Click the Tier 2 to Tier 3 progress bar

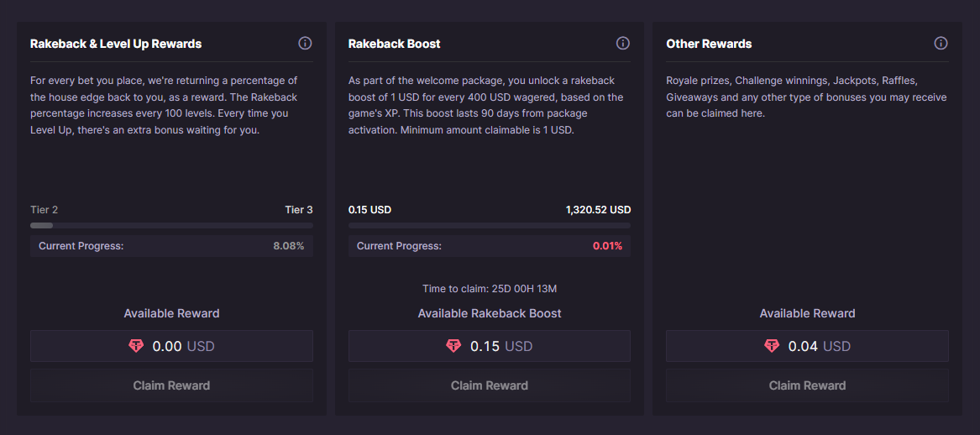[171, 225]
